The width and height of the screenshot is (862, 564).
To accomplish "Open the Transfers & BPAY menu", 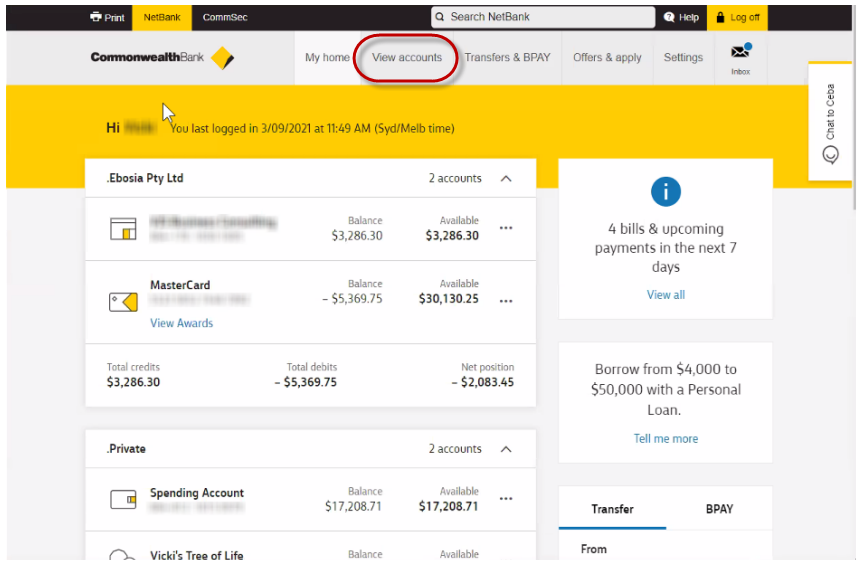I will [508, 58].
